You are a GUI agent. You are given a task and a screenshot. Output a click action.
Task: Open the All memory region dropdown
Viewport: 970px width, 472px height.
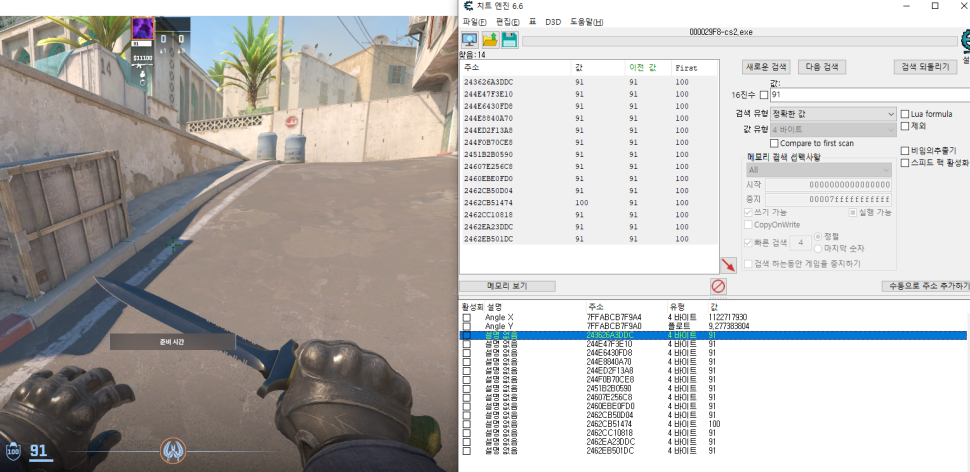coord(818,169)
